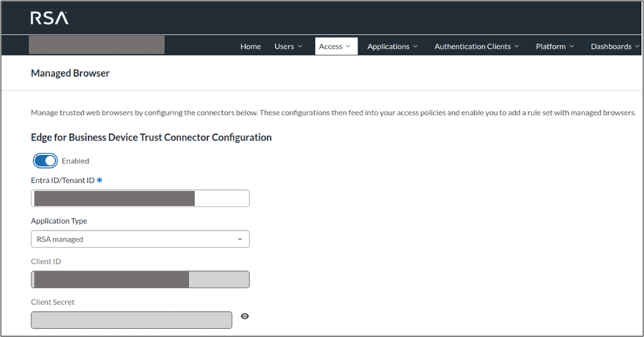Click the chevron next to Authentication Clients
Screen dimensions: 644x337
[517, 47]
